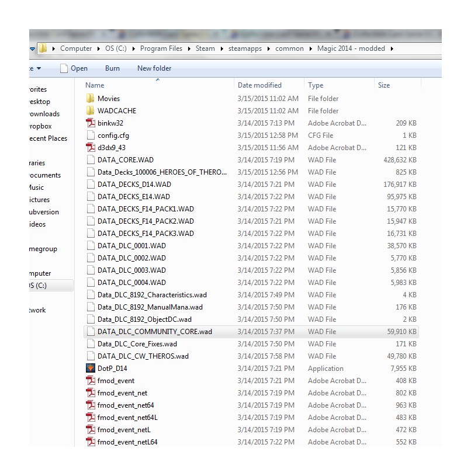Select the config.cfg file icon
The image size is (471, 476).
90,135
